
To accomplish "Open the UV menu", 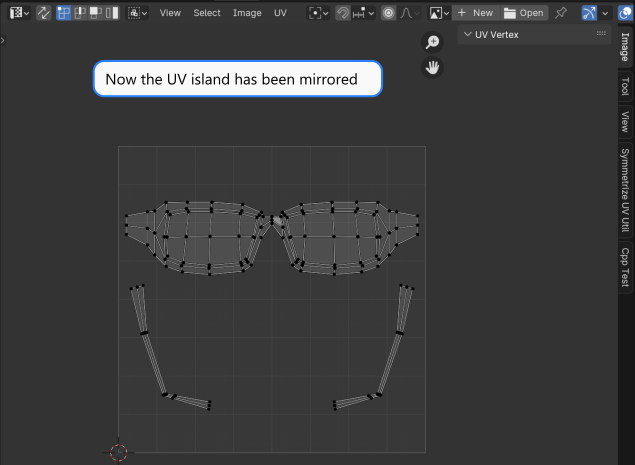I will click(x=280, y=13).
